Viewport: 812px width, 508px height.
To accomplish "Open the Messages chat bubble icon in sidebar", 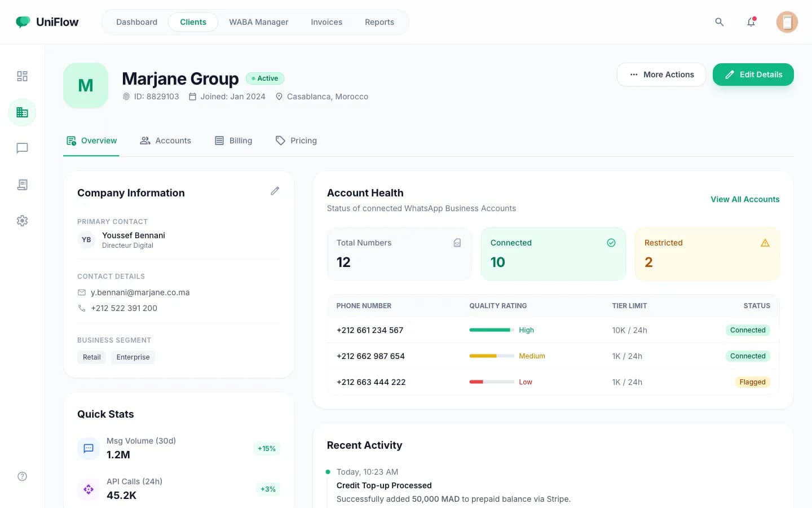I will pos(22,148).
